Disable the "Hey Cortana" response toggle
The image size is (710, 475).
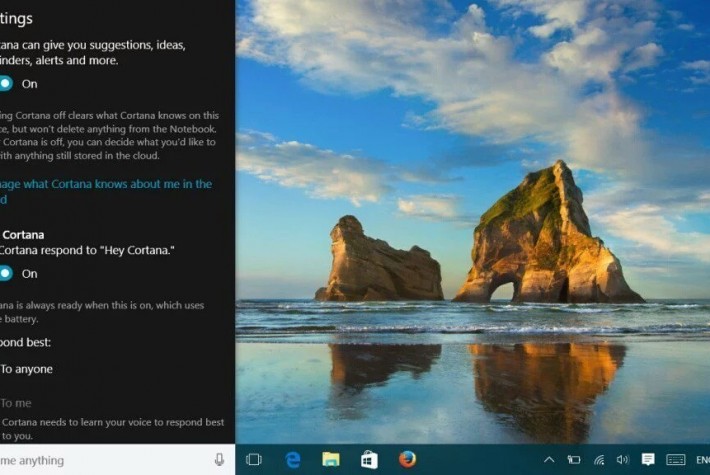click(x=6, y=273)
